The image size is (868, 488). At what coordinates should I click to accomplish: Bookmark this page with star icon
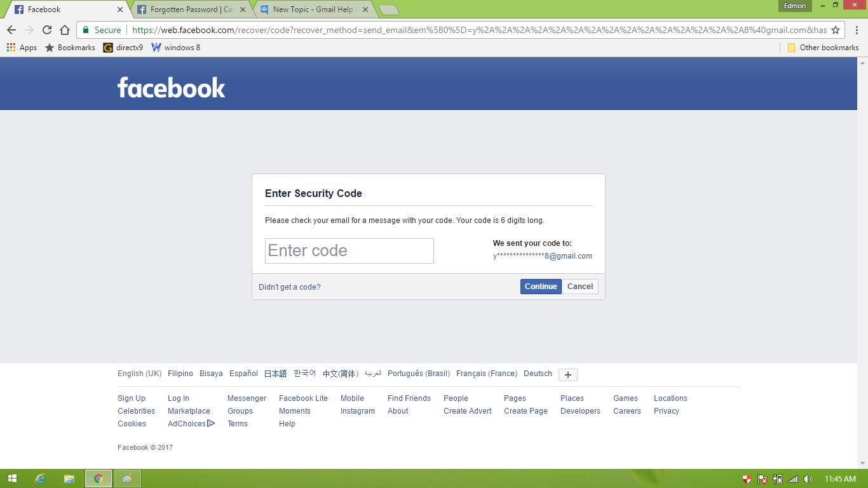click(x=836, y=30)
